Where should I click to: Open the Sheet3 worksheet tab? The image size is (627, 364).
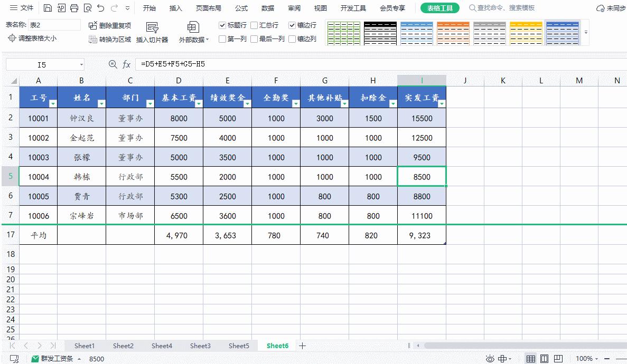200,346
